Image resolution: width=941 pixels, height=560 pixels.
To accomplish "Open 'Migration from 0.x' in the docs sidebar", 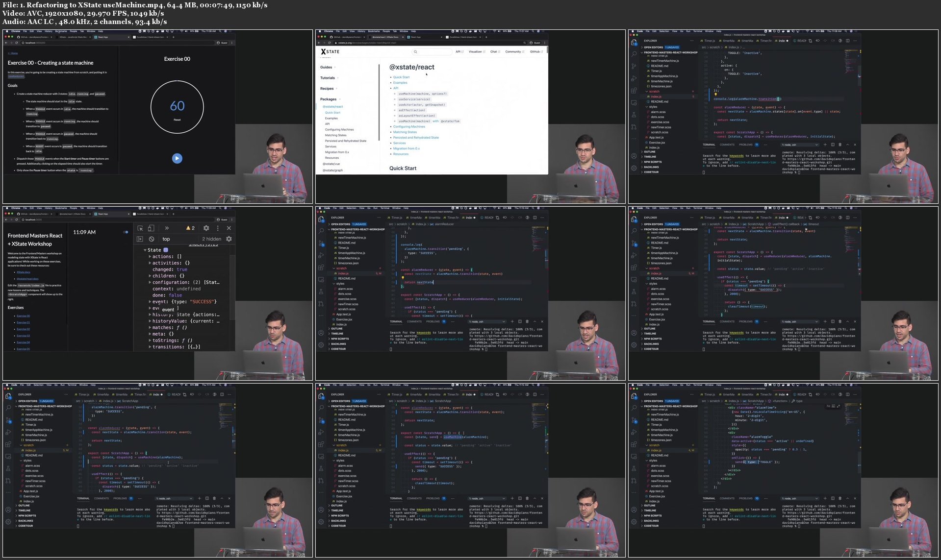I will click(x=337, y=152).
